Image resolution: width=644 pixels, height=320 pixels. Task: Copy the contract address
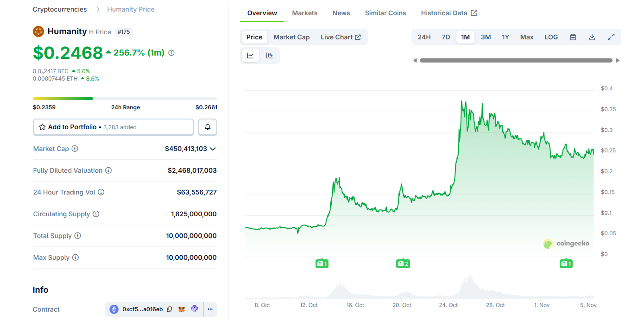click(x=170, y=309)
